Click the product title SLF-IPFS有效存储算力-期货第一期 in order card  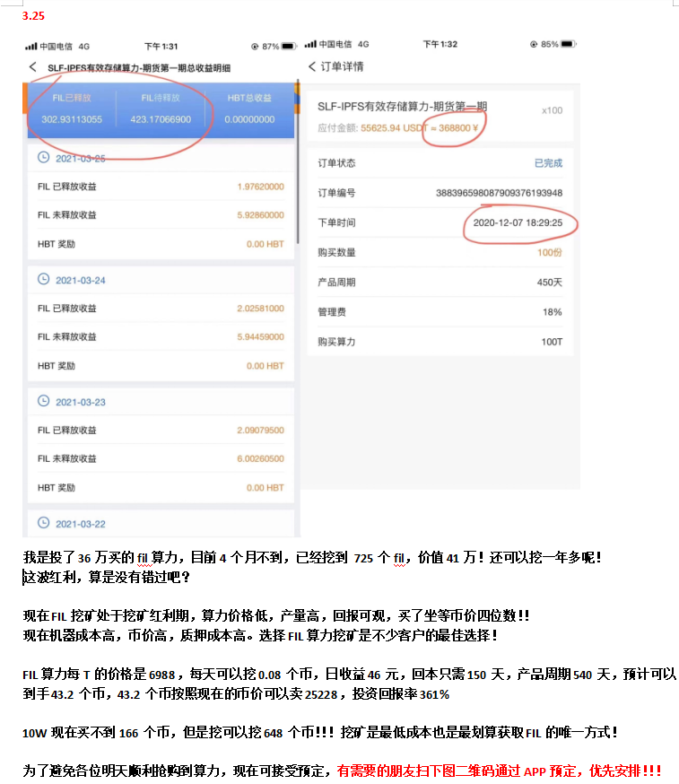(x=402, y=107)
